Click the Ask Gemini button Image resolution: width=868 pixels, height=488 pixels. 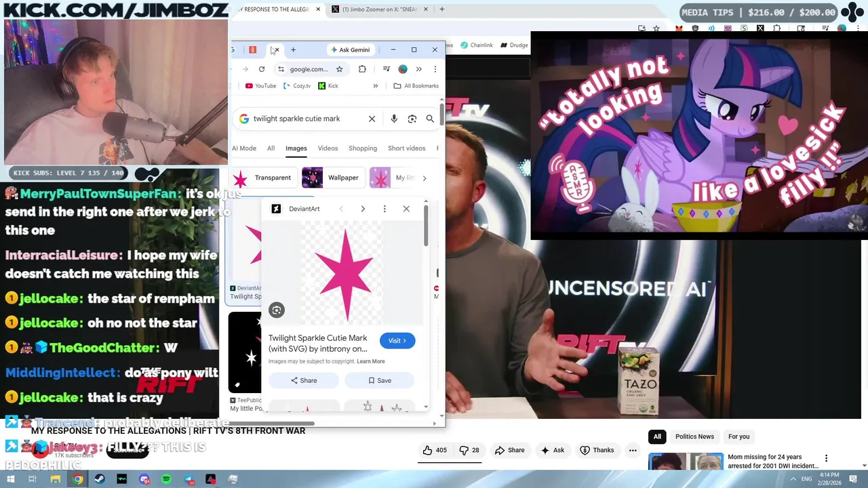[x=350, y=49]
